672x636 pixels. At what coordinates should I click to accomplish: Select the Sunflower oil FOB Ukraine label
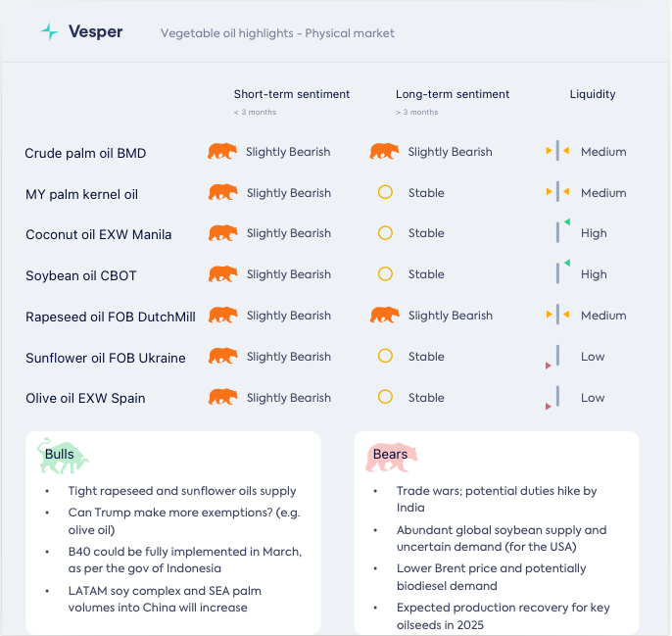105,358
